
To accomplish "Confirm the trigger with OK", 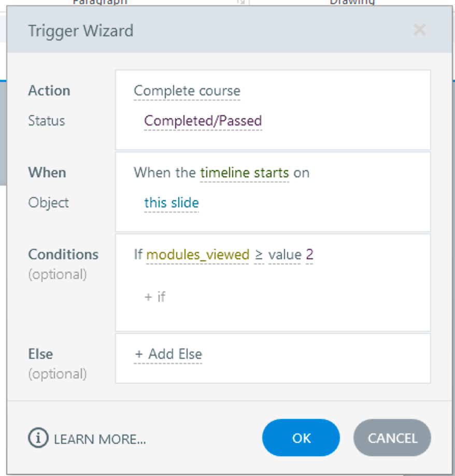I will [x=301, y=438].
